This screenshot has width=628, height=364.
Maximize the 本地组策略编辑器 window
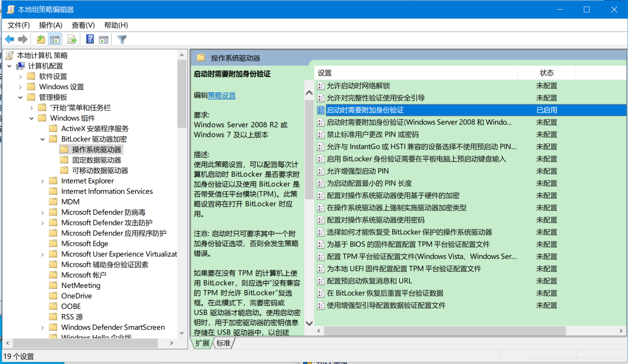point(587,9)
